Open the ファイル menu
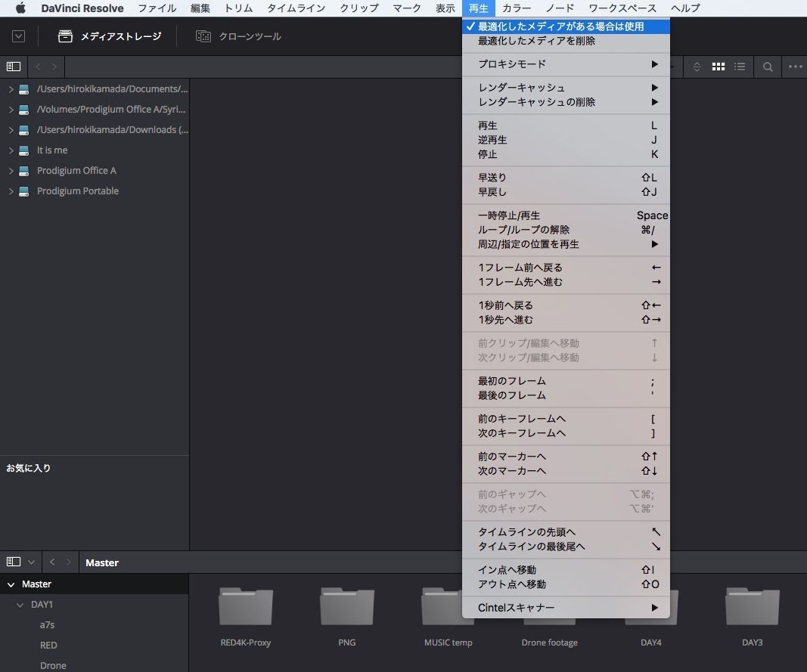807x672 pixels. (x=157, y=8)
